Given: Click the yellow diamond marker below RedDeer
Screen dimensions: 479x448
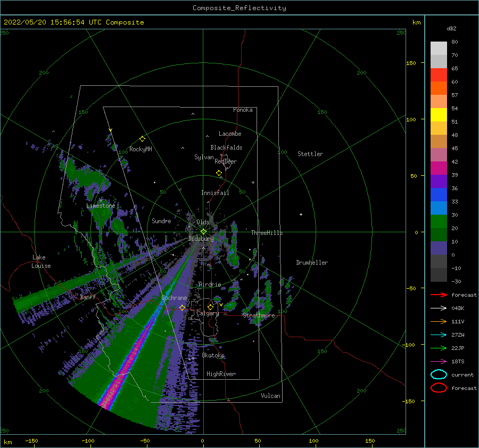Looking at the screenshot, I should point(219,173).
